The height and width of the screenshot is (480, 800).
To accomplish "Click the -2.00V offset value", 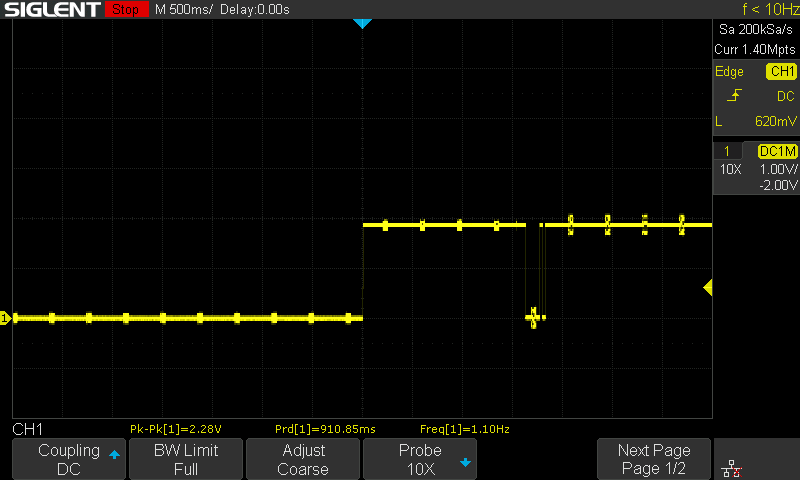I will coord(778,185).
